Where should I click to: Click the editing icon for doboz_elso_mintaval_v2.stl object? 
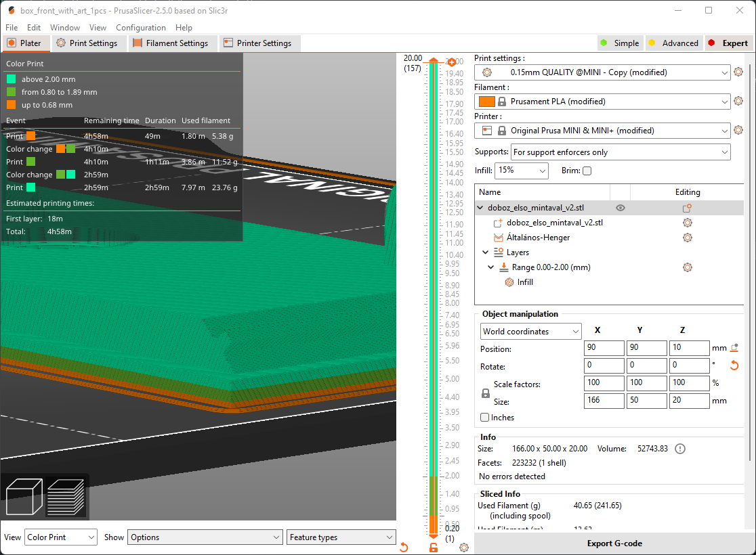[x=687, y=208]
